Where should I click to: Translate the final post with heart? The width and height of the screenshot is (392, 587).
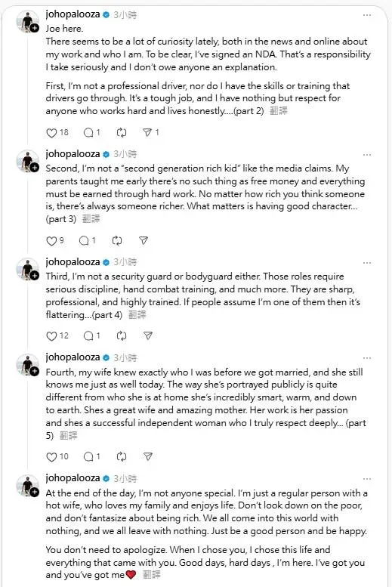152,575
